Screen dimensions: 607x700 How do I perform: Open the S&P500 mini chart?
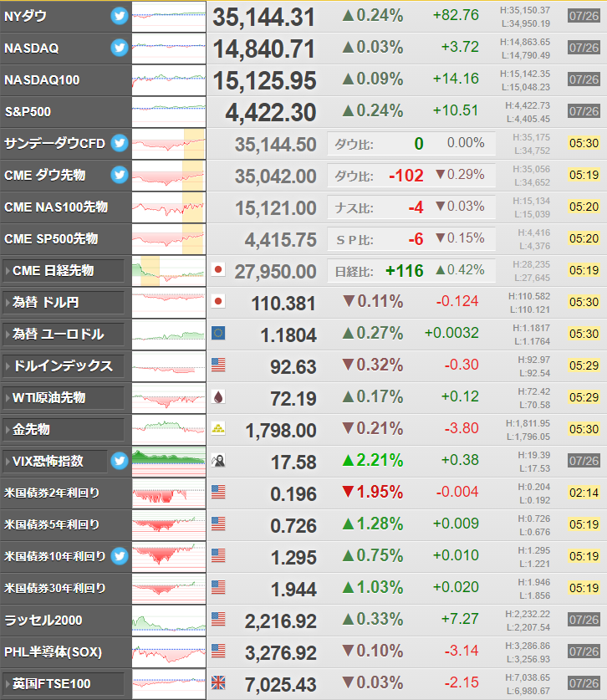pyautogui.click(x=169, y=111)
